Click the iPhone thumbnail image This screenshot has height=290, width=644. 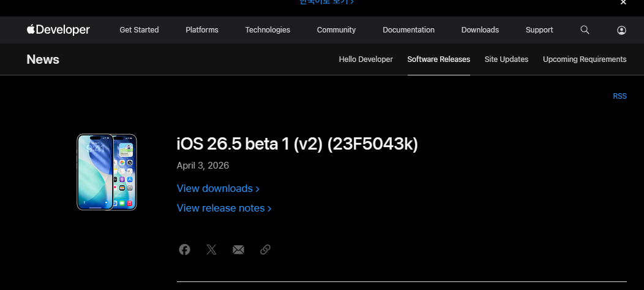pos(107,172)
